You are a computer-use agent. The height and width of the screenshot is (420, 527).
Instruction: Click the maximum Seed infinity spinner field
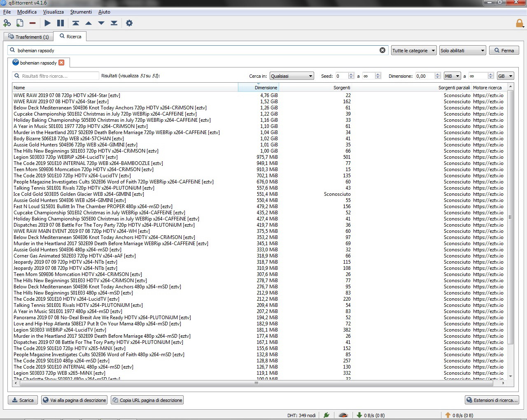[372, 76]
